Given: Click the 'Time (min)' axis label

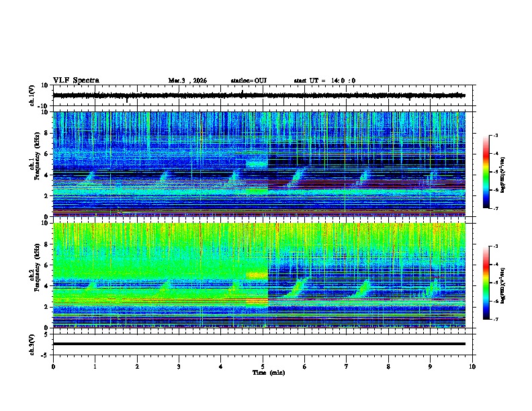Looking at the screenshot, I should [x=269, y=373].
